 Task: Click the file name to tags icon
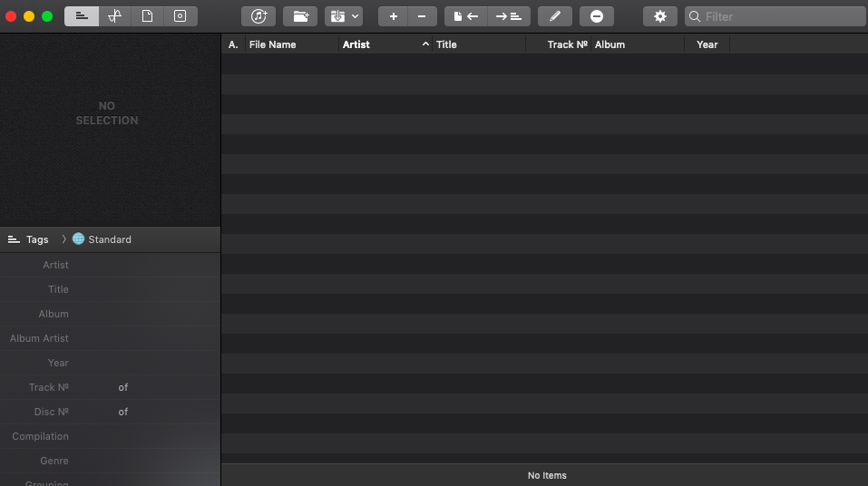pyautogui.click(x=465, y=16)
